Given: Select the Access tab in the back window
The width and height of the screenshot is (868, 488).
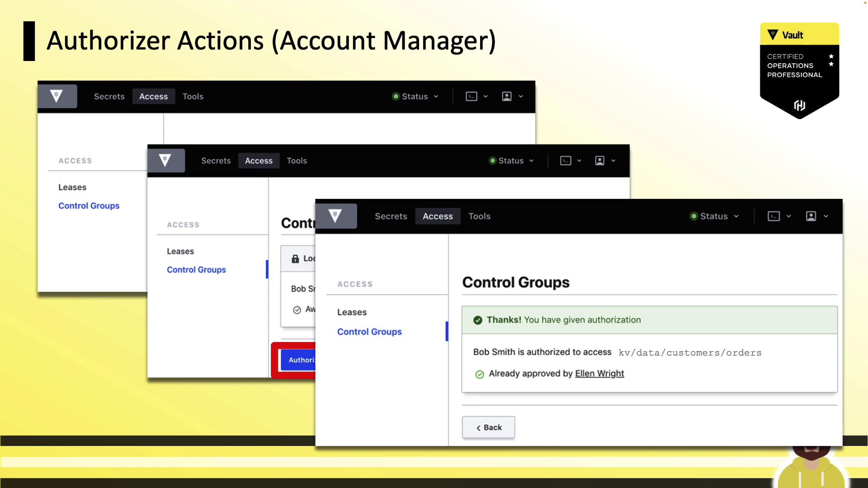Looking at the screenshot, I should click(x=153, y=96).
